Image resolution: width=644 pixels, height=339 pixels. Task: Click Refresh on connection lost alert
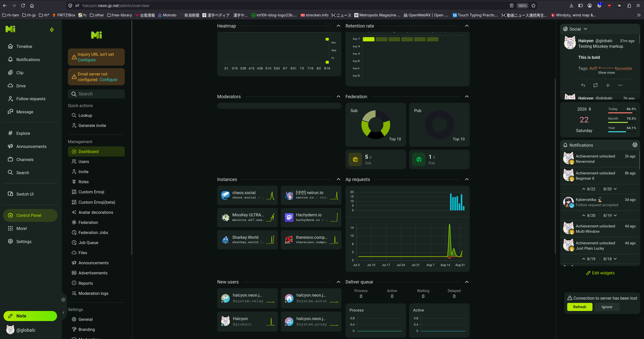580,307
